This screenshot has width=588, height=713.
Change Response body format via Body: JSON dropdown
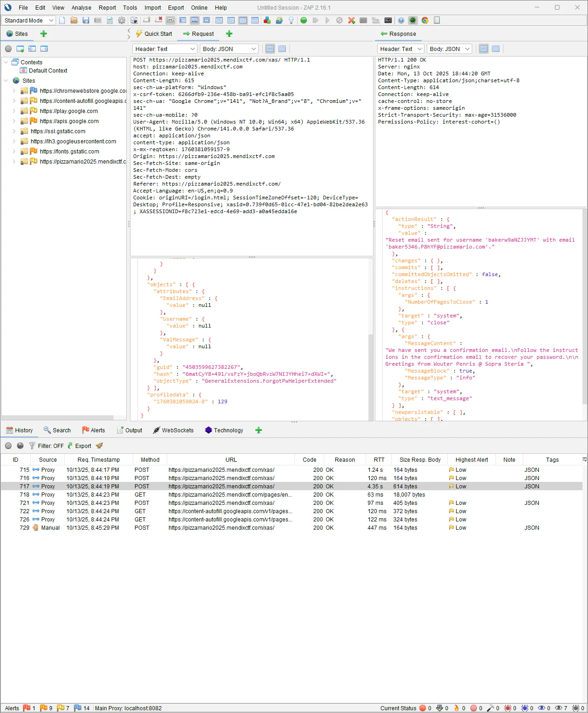(449, 48)
